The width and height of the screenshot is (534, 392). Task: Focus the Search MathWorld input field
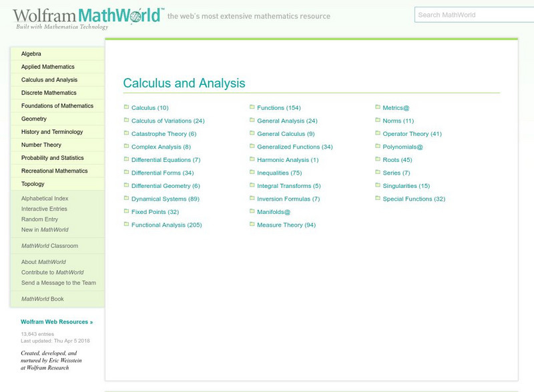(x=473, y=15)
